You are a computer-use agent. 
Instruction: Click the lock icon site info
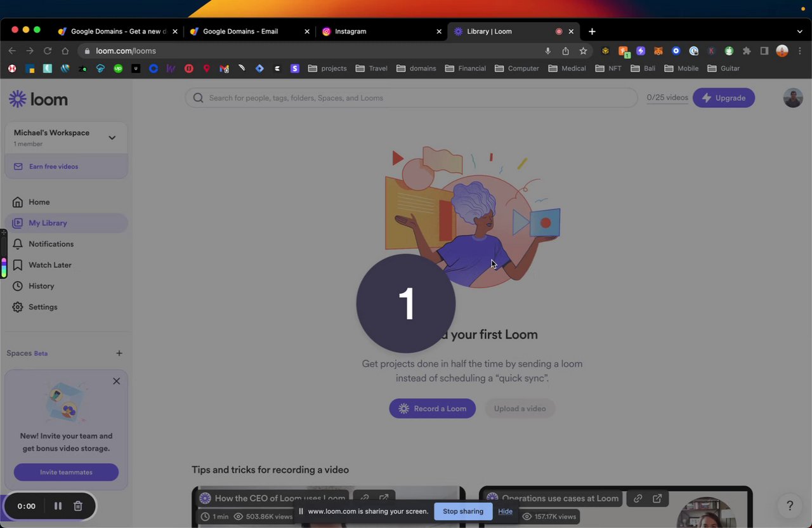point(88,51)
